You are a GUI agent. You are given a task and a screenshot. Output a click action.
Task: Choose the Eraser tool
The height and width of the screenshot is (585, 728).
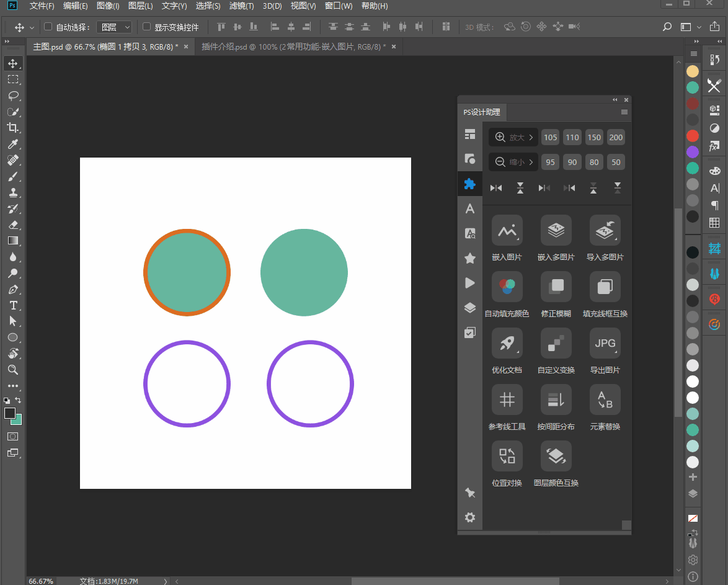[13, 225]
